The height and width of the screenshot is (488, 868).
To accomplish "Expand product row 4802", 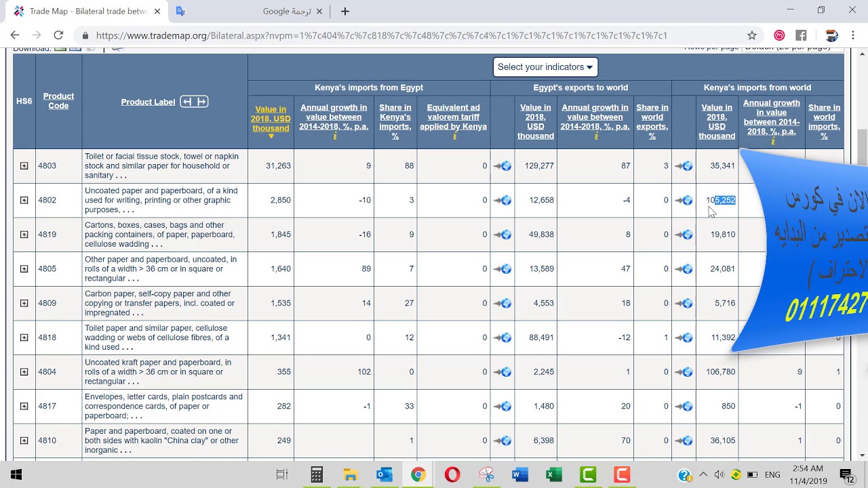I will click(x=24, y=201).
